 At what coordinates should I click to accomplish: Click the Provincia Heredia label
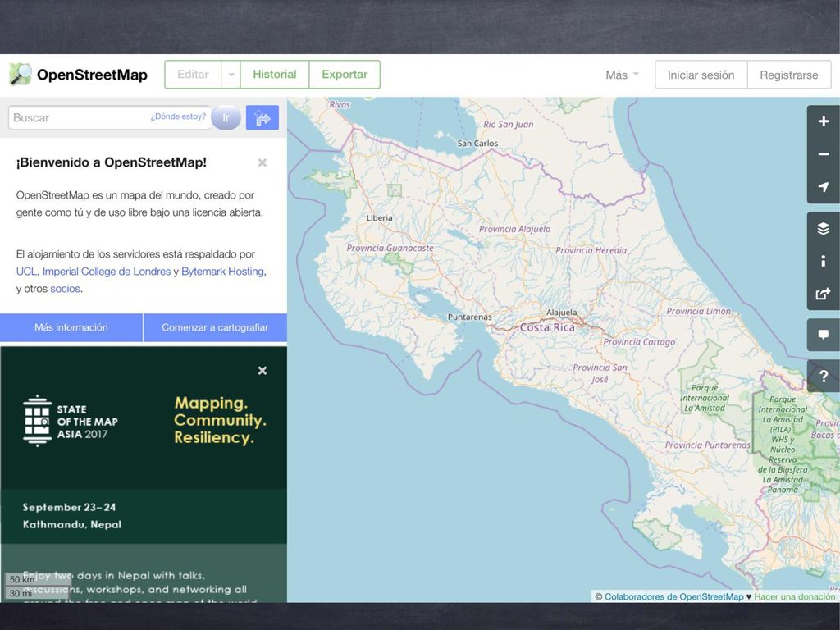pos(591,250)
